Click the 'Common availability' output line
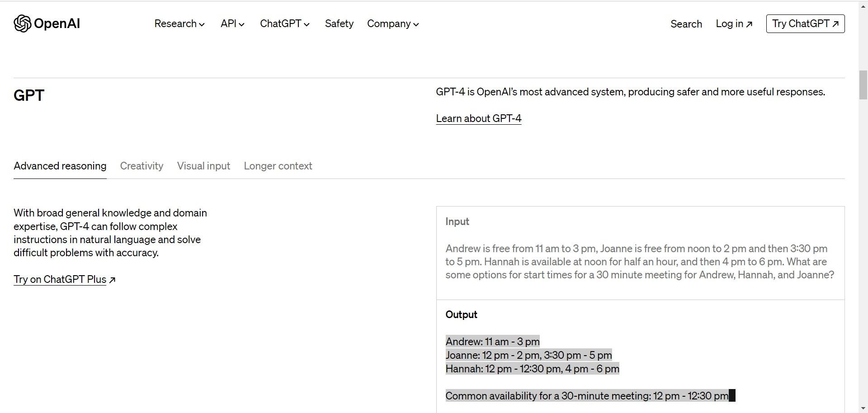The height and width of the screenshot is (413, 868). (x=587, y=396)
